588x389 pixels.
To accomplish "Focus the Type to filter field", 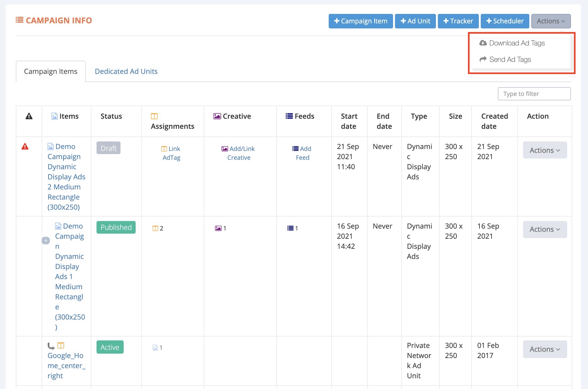I will (x=534, y=94).
